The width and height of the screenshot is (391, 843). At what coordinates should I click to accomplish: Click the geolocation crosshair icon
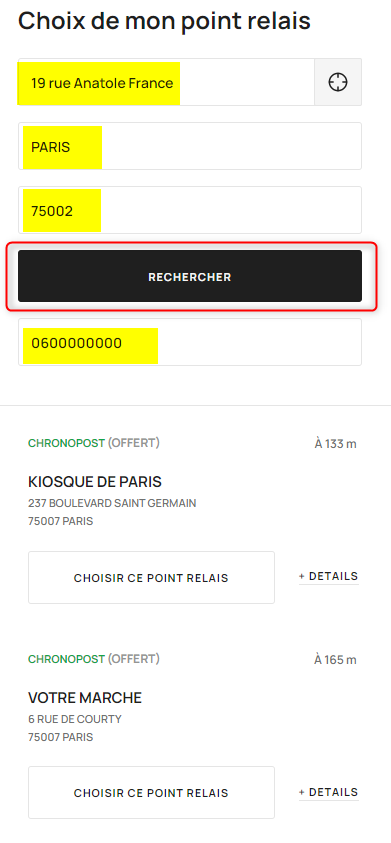pos(338,82)
